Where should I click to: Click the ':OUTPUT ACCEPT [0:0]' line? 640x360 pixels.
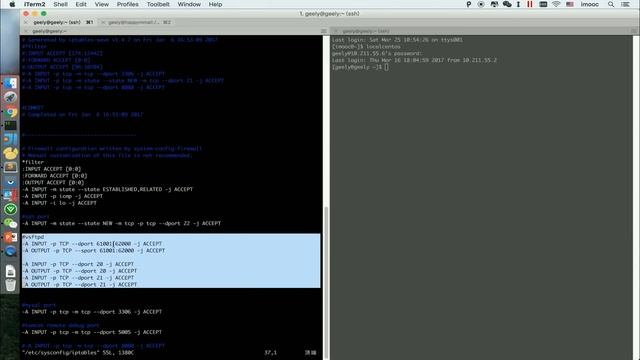53,182
